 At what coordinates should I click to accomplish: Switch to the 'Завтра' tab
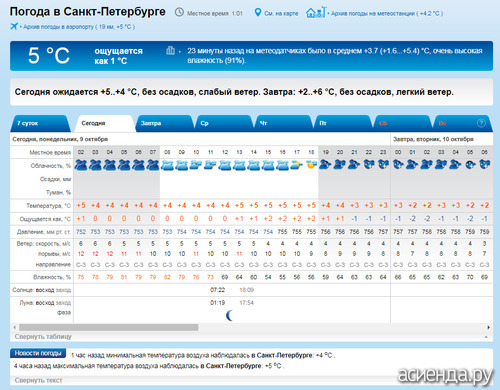(x=164, y=123)
